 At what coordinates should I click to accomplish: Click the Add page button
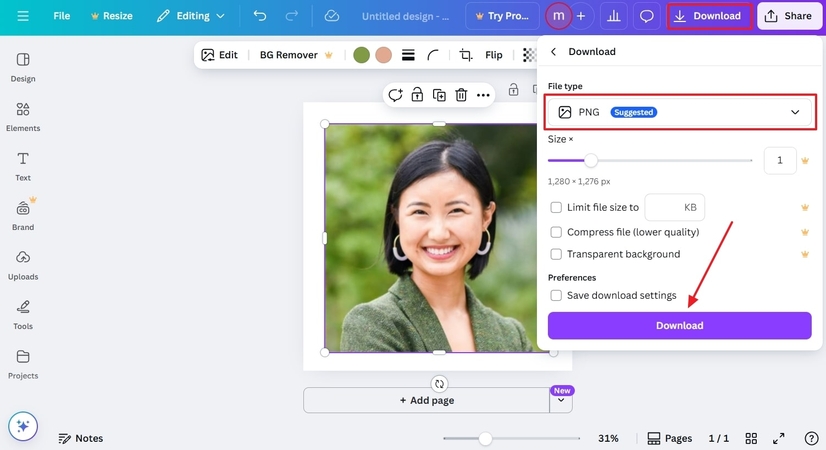[x=426, y=400]
